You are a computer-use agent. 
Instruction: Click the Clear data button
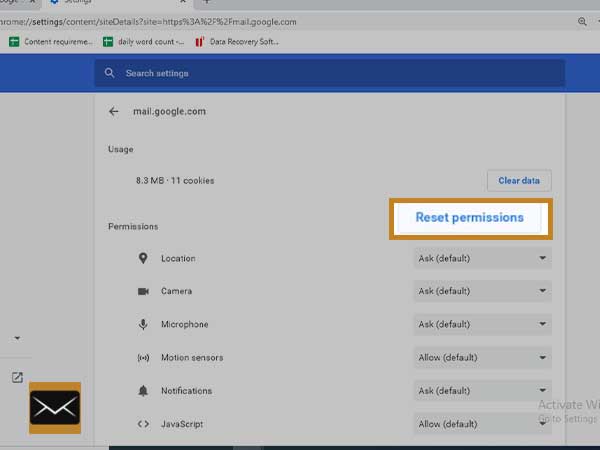[x=519, y=180]
